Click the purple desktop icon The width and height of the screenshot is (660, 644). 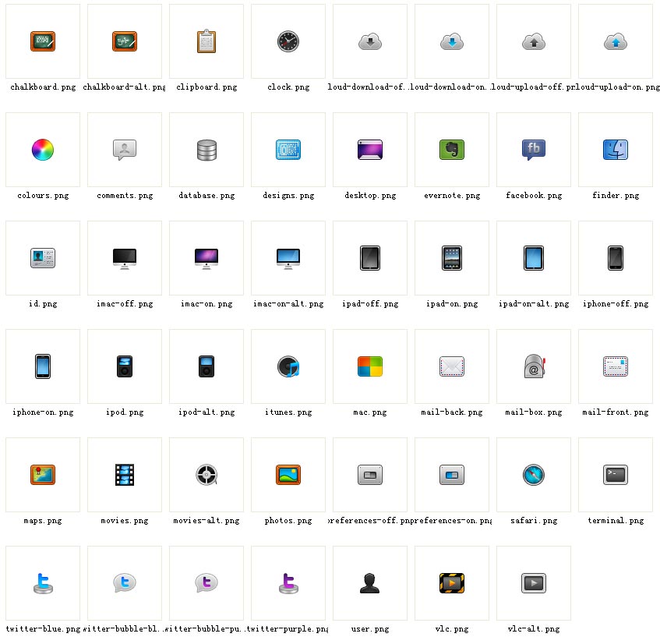[x=370, y=150]
